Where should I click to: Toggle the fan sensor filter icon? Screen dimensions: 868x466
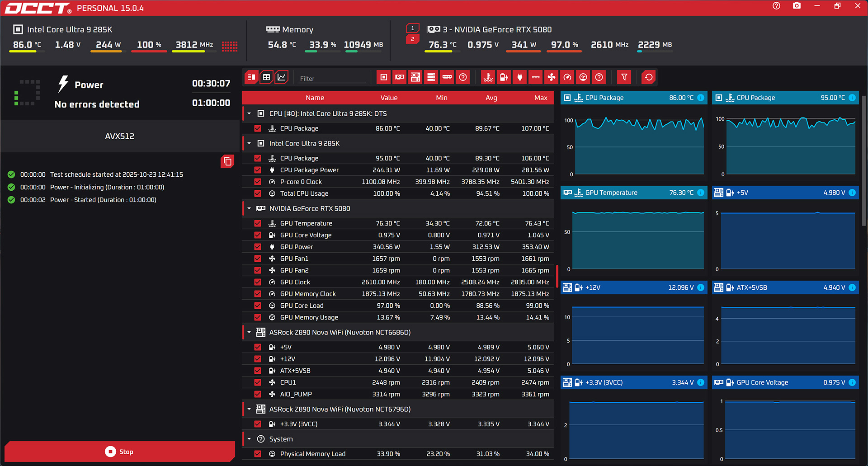552,77
